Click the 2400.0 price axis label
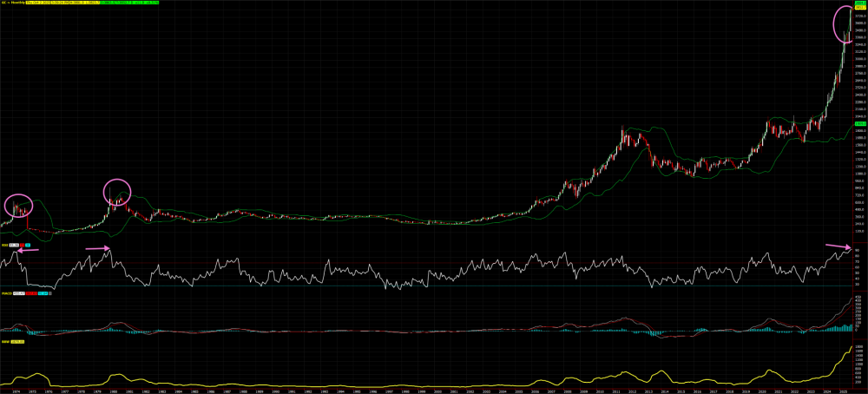Viewport: 868px width, 394px height. (860, 95)
